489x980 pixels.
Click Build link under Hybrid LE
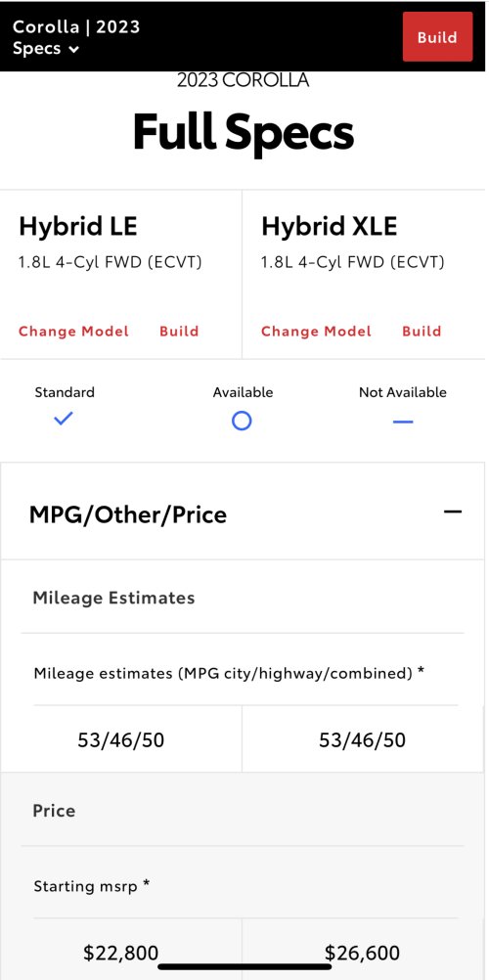coord(179,332)
